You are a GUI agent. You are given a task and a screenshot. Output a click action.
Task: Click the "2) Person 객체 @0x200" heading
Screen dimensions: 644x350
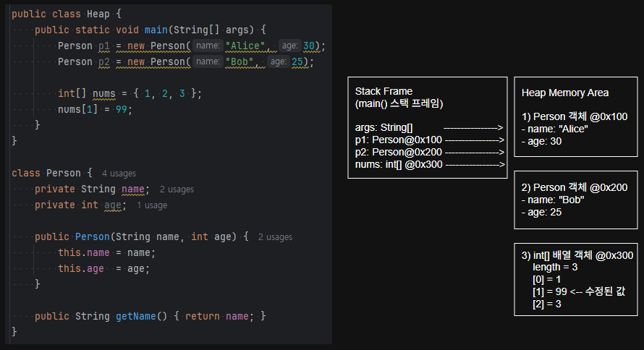pos(575,187)
